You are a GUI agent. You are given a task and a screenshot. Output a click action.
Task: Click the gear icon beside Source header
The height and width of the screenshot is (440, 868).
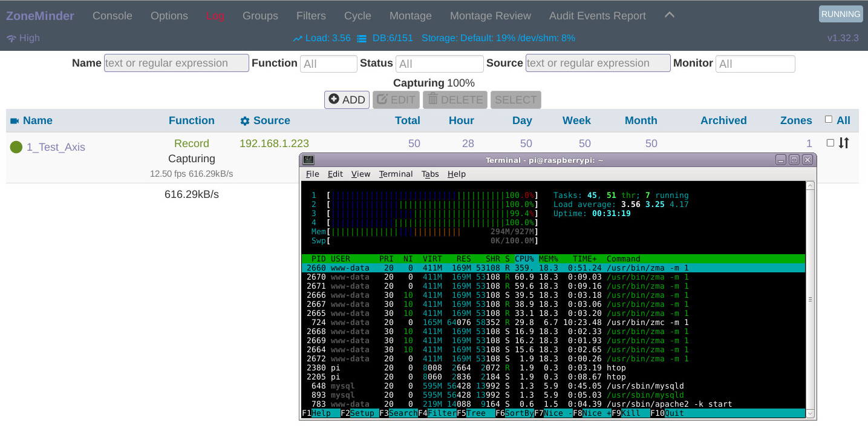(245, 121)
